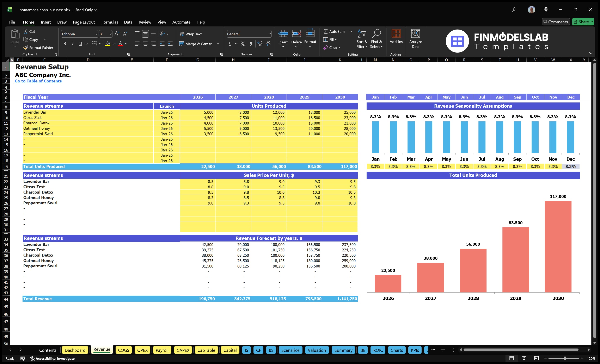
Task: Click the AutoSum icon
Action: point(326,31)
